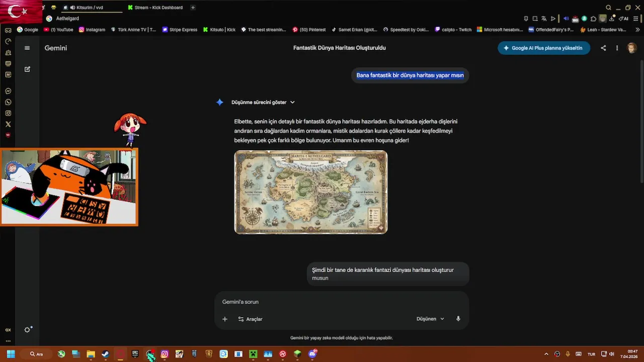Open GX Control speedometer icon in sidebar
Viewport: 644px width, 362px height.
click(8, 41)
